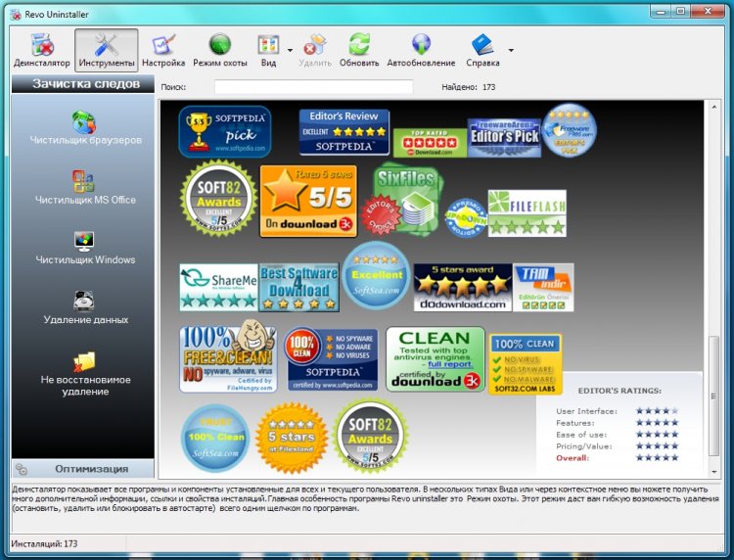Open the Деинсталятор toolbar icon
This screenshot has height=560, width=734.
(x=42, y=50)
